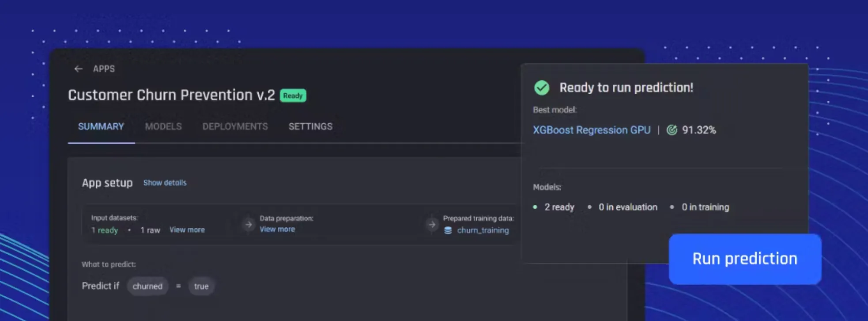Click View more under Data preparation

click(277, 229)
